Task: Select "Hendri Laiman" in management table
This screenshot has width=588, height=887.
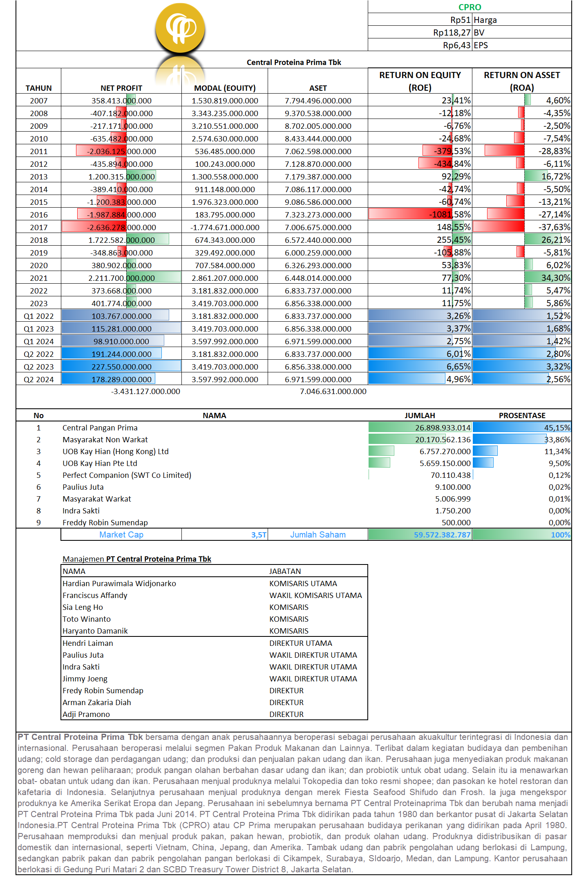Action: [x=87, y=643]
